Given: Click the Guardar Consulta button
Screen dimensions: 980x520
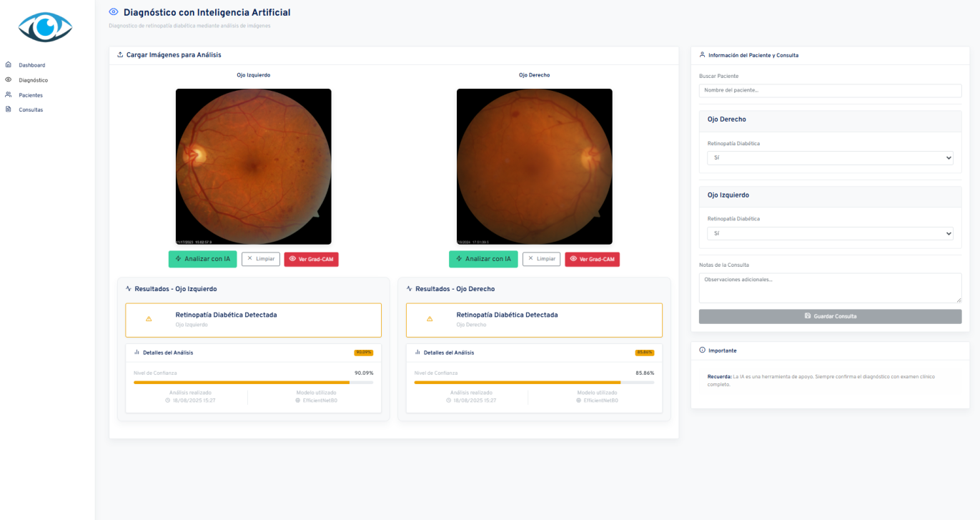Looking at the screenshot, I should (x=830, y=316).
